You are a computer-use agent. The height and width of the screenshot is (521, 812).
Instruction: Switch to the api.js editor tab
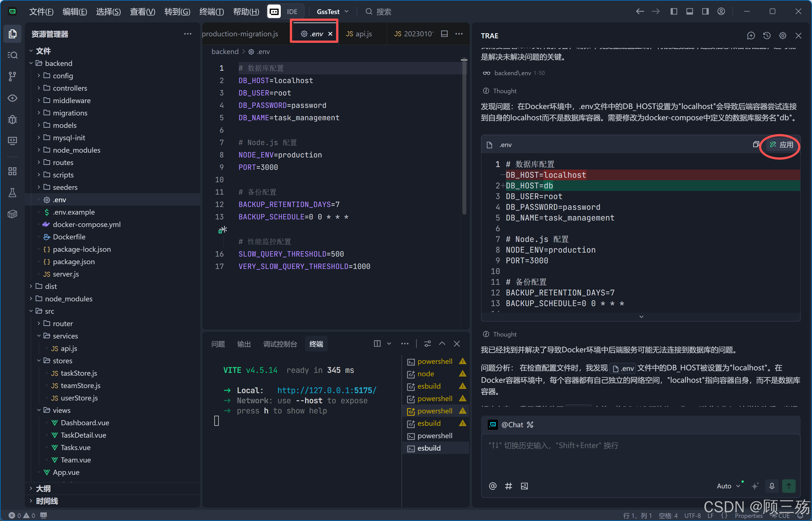coord(359,34)
